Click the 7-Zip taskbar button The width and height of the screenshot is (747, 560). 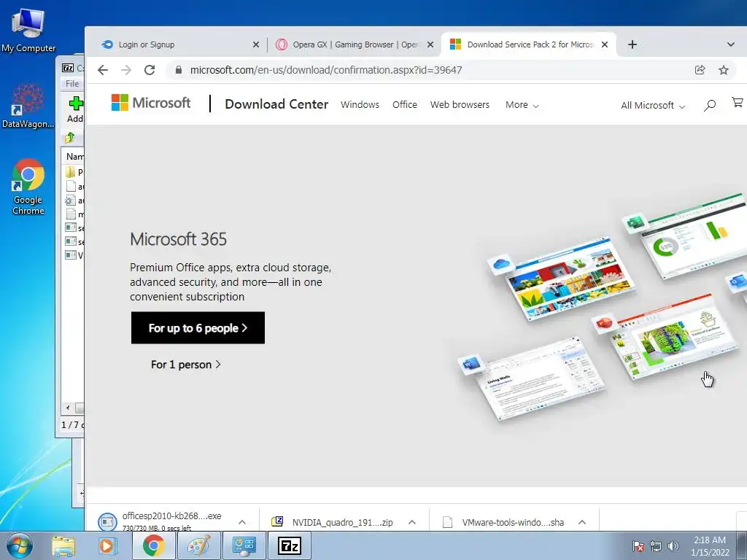pos(290,545)
